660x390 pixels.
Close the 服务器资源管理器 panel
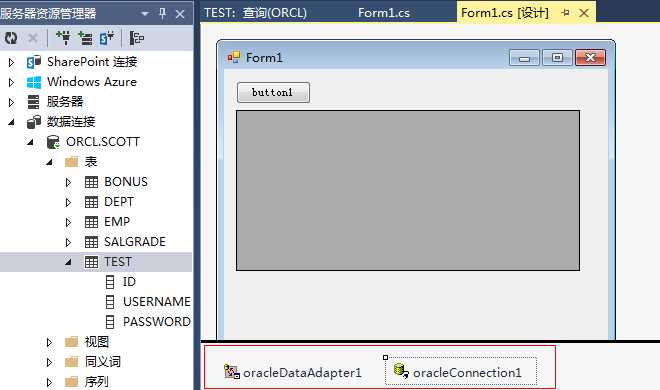[180, 14]
